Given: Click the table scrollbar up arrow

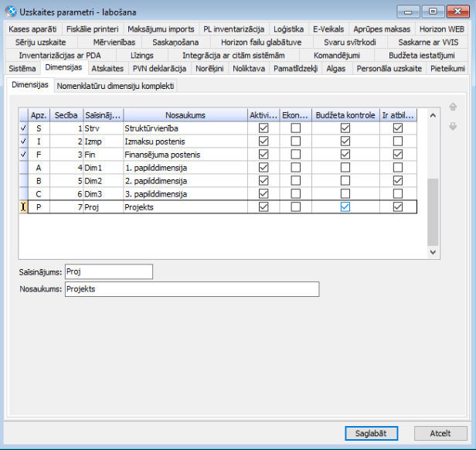Looking at the screenshot, I should point(433,115).
